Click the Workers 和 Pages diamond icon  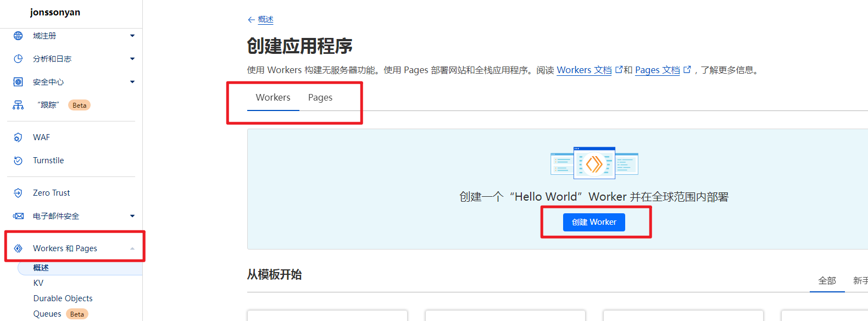point(18,248)
